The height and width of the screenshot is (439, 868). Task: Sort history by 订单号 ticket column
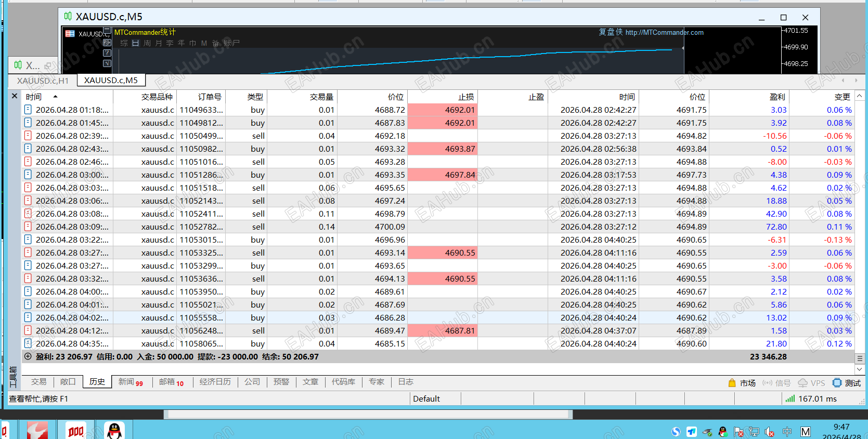(x=201, y=97)
